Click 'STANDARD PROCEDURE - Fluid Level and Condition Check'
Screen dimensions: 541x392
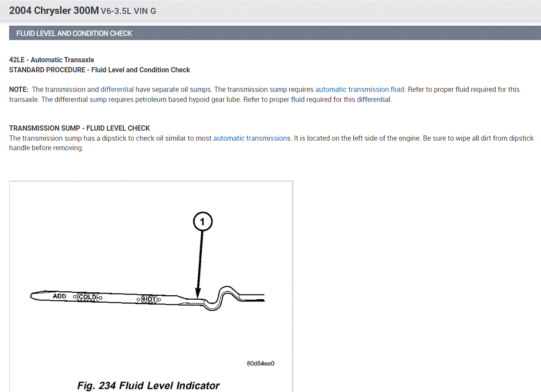coord(100,70)
